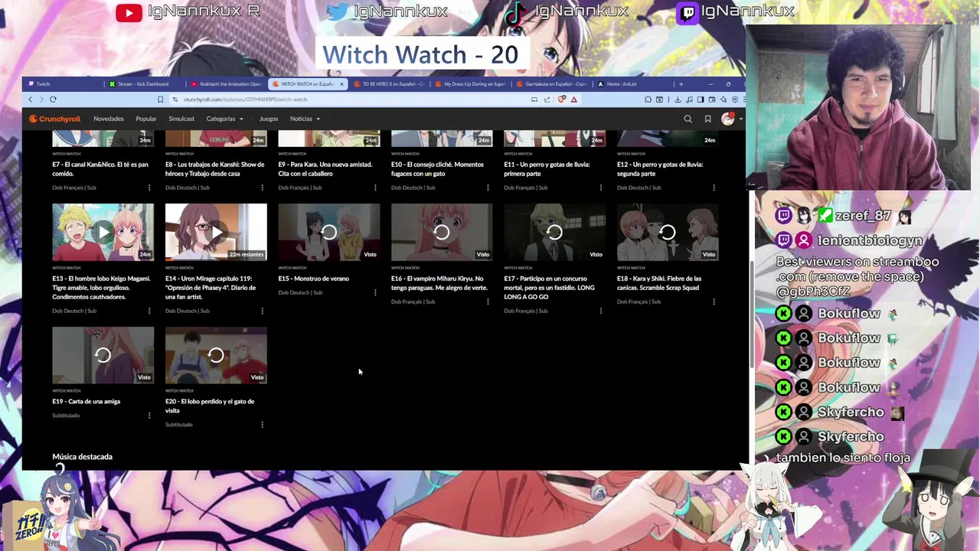This screenshot has height=551, width=980.
Task: Open the Popular menu item
Action: [x=146, y=119]
